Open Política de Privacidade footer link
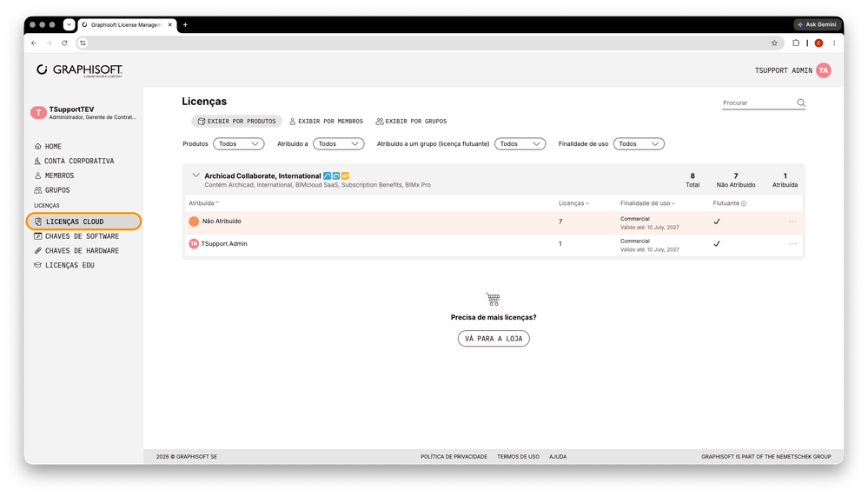This screenshot has height=496, width=868. point(454,457)
